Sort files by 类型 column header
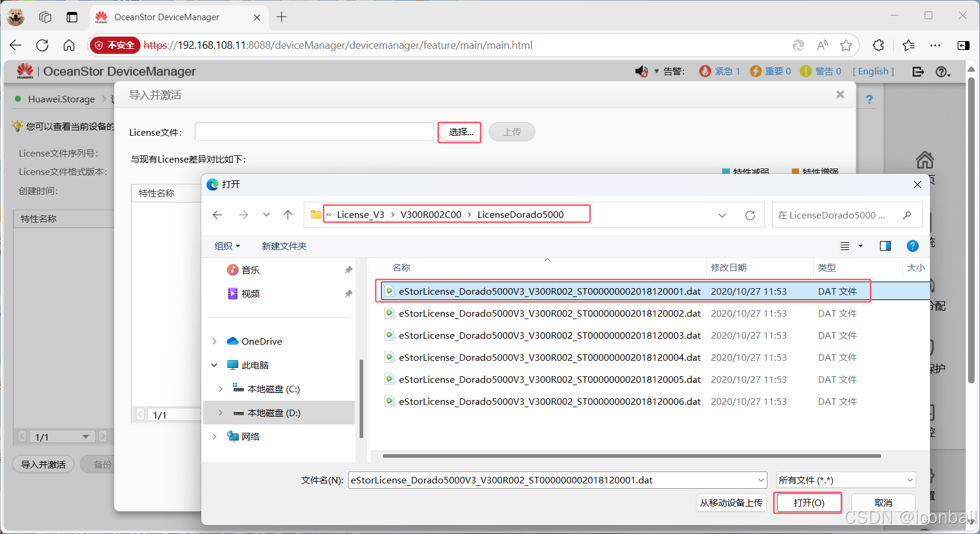The image size is (980, 534). (827, 268)
